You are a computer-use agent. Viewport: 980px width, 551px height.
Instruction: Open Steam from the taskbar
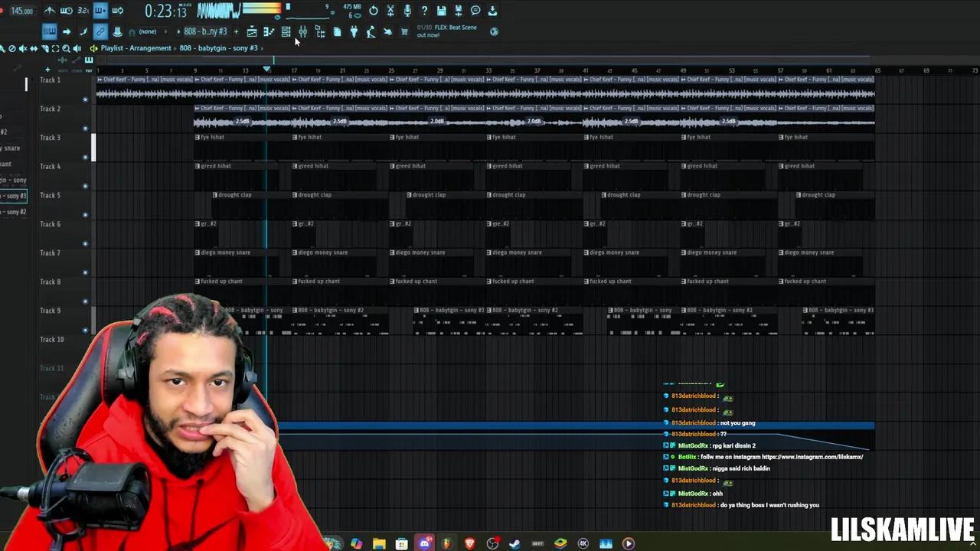[x=514, y=543]
